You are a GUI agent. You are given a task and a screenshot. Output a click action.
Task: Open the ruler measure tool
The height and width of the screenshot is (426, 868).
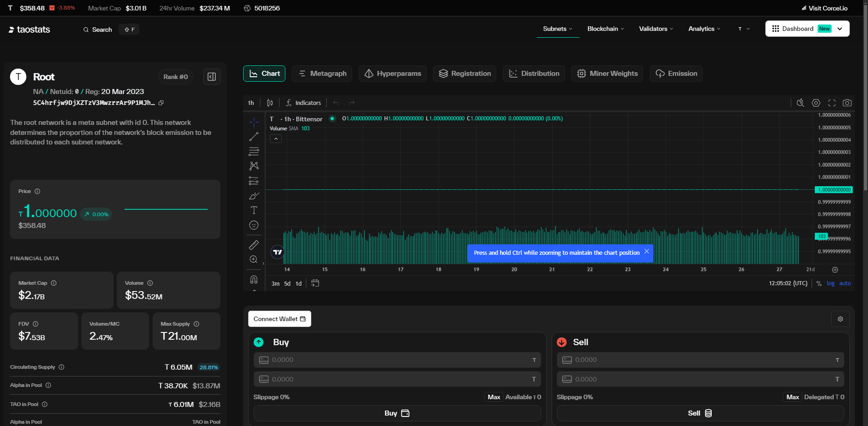(254, 245)
